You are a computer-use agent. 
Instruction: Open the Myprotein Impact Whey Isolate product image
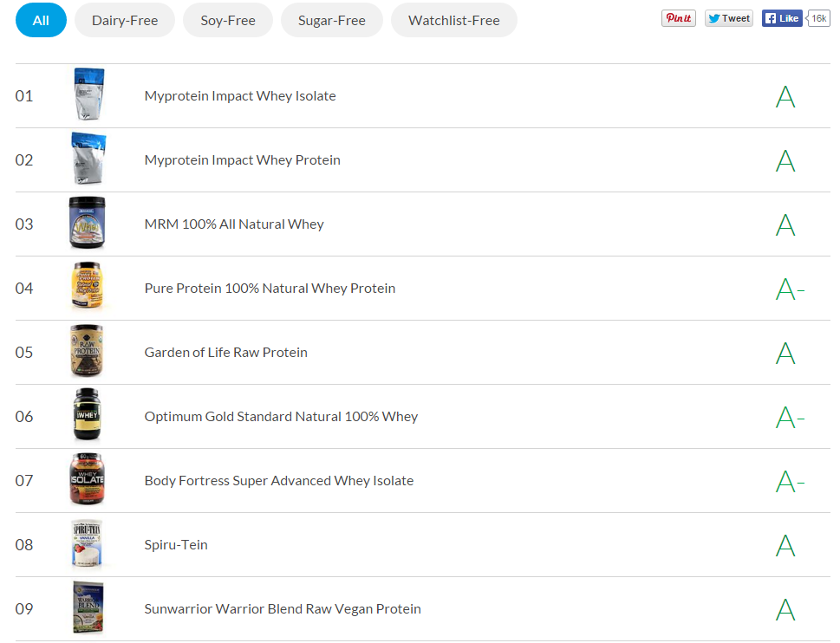[x=89, y=94]
